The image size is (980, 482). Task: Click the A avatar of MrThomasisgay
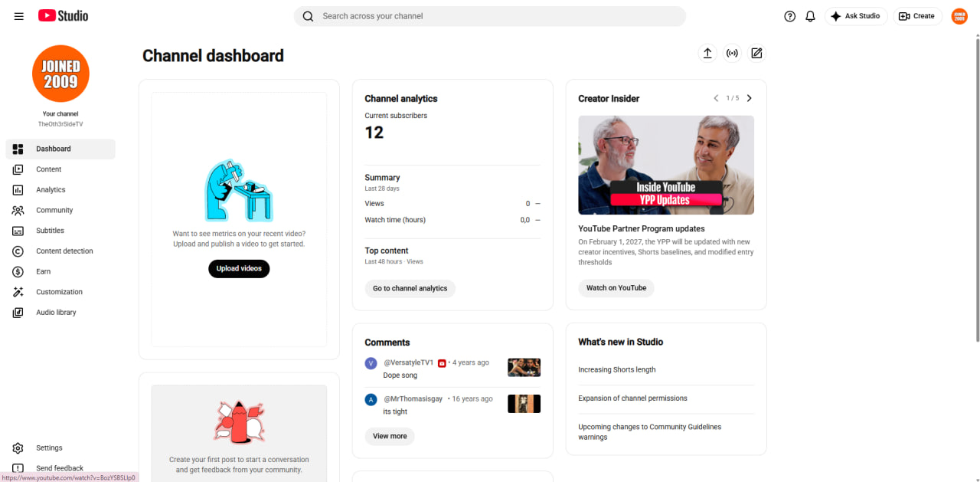371,399
